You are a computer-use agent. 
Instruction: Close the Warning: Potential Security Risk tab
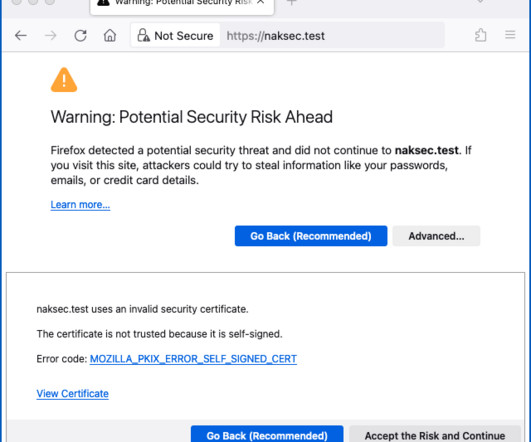(260, 2)
